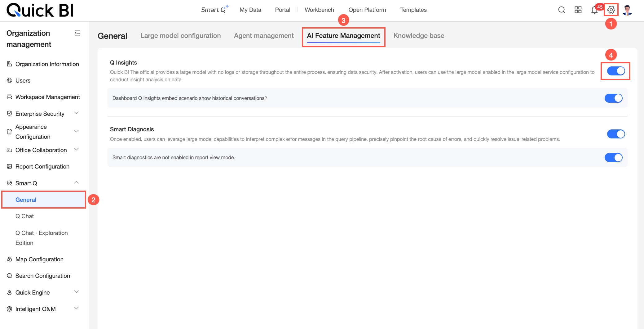Click the Smart Q sidebar icon
Image resolution: width=644 pixels, height=329 pixels.
tap(10, 183)
